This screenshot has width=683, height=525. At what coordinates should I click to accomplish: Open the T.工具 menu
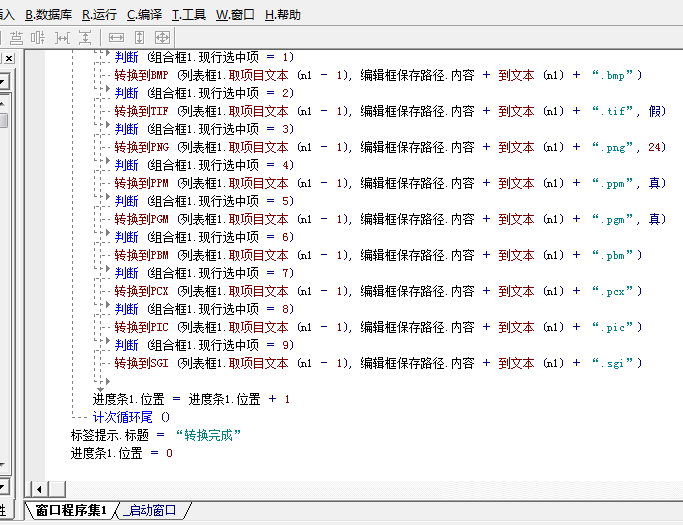pyautogui.click(x=190, y=15)
